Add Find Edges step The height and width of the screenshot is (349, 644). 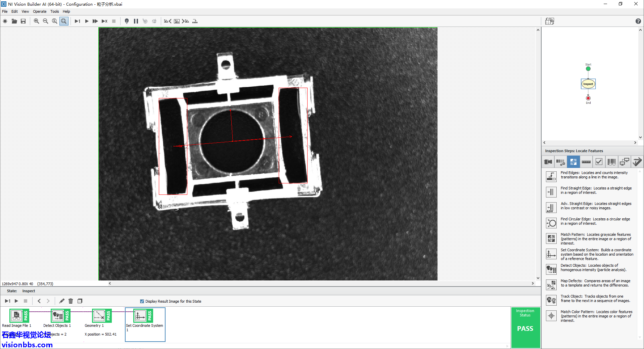pos(551,176)
